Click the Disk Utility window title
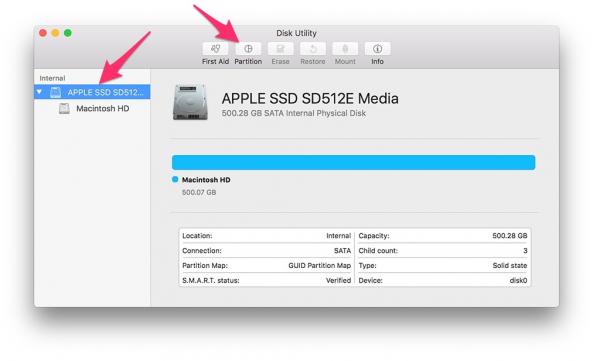 coord(297,33)
